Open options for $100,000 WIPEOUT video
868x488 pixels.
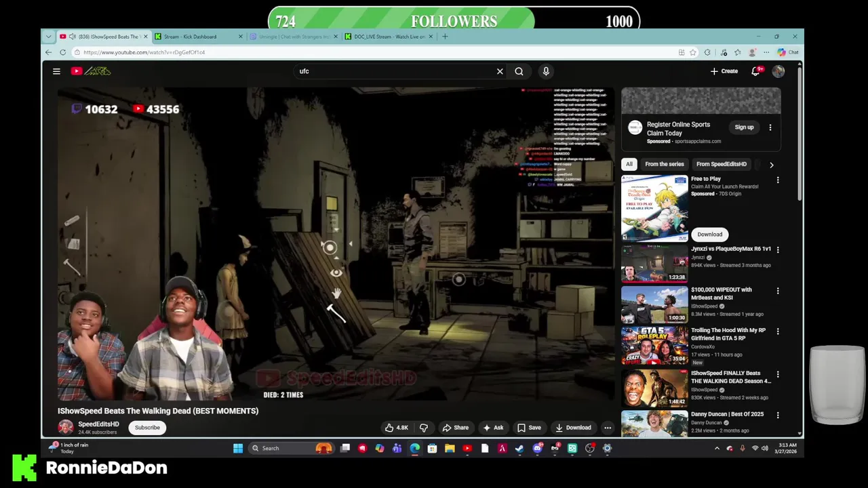point(778,291)
